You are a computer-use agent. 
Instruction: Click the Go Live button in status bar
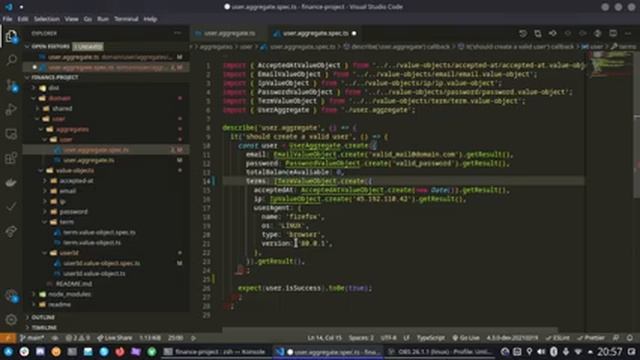466,338
